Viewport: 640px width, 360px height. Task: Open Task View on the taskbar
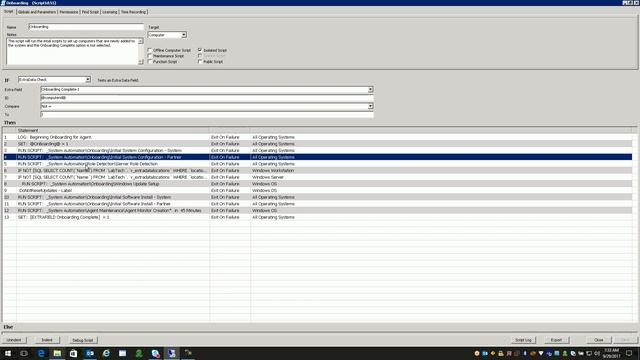(x=24, y=353)
